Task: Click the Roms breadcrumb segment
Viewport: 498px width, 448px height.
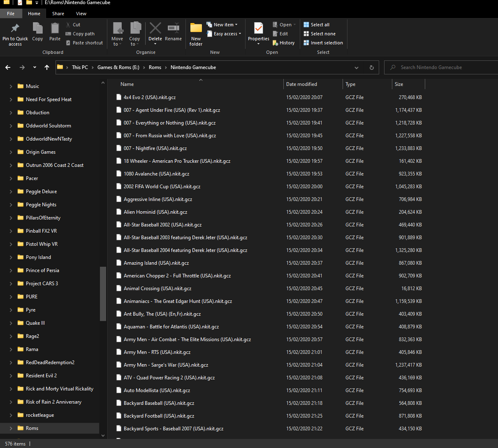Action: (155, 67)
